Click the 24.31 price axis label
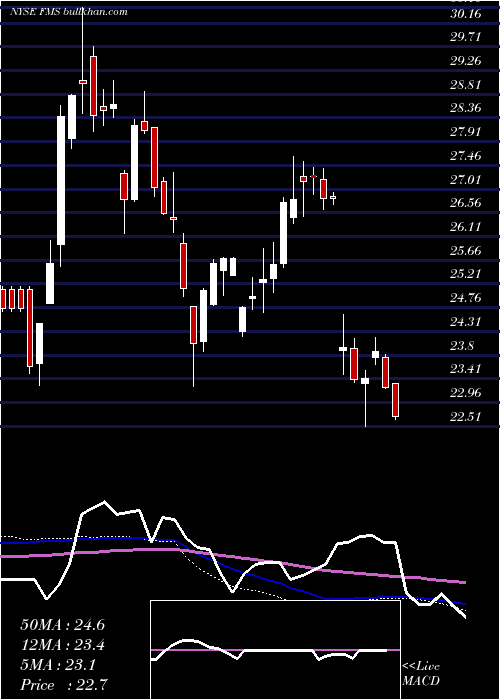The height and width of the screenshot is (700, 500). pyautogui.click(x=466, y=321)
